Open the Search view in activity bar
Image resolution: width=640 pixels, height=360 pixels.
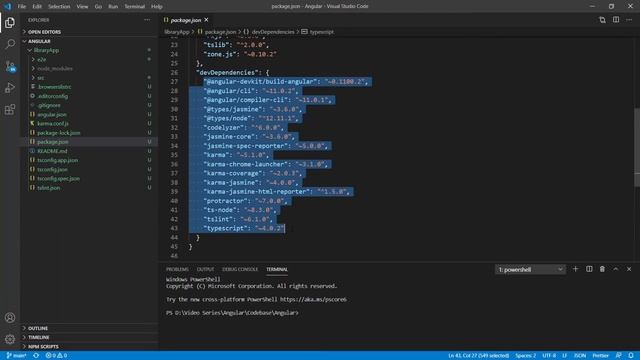pyautogui.click(x=10, y=44)
